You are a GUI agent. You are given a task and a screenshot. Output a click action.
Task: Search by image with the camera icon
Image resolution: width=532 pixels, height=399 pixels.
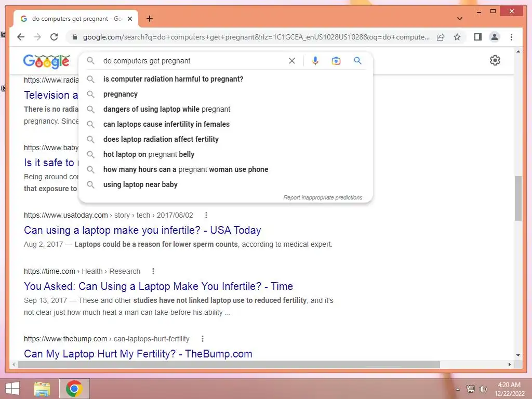pos(336,61)
